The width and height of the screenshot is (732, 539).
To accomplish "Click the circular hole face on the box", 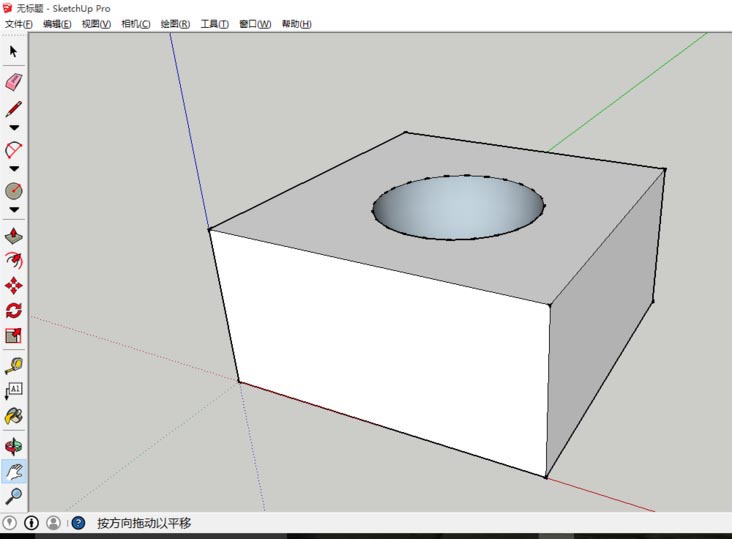I will tap(458, 208).
